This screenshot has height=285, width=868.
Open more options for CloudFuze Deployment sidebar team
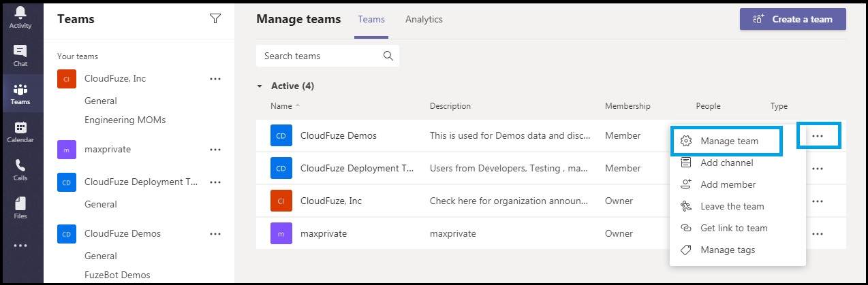[215, 182]
